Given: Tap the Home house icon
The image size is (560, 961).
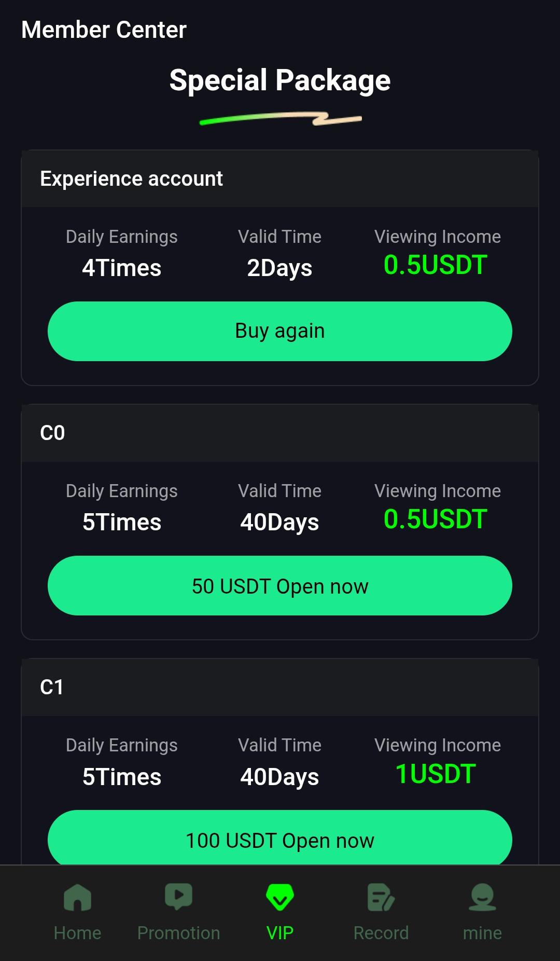Looking at the screenshot, I should pos(77,897).
